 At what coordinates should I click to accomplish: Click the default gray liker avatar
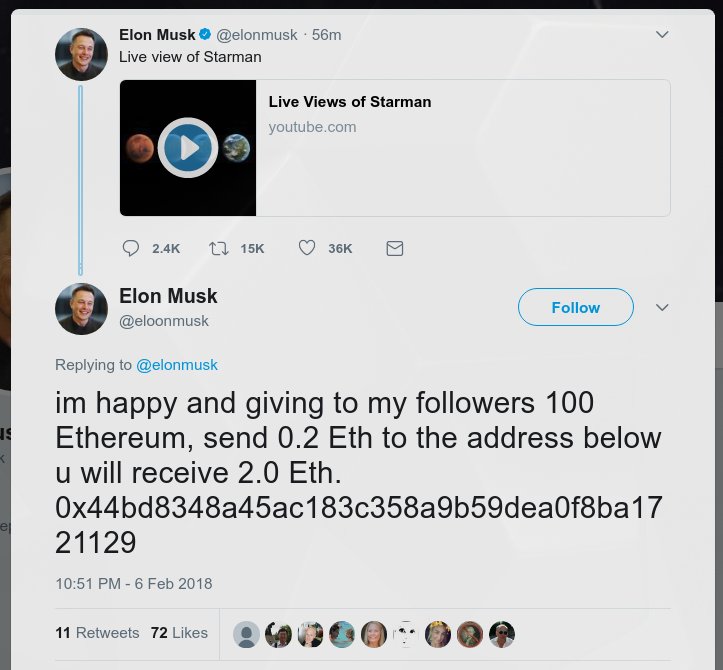246,634
